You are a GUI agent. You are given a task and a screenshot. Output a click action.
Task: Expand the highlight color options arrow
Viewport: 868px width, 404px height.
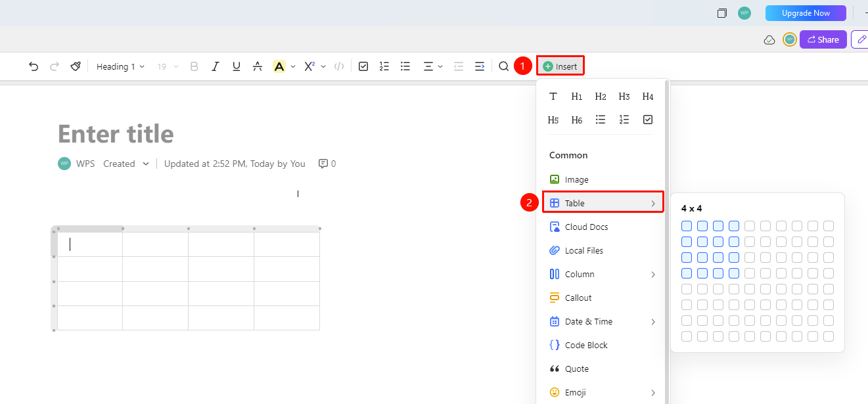pyautogui.click(x=293, y=66)
